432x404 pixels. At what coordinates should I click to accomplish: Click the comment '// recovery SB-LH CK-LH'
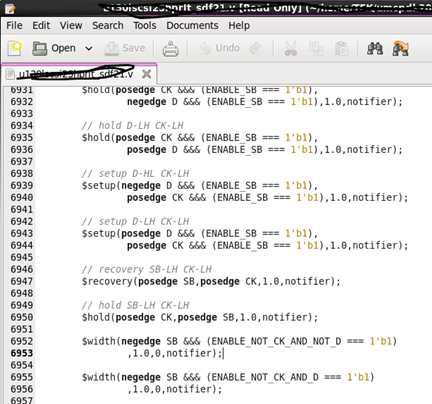point(147,269)
